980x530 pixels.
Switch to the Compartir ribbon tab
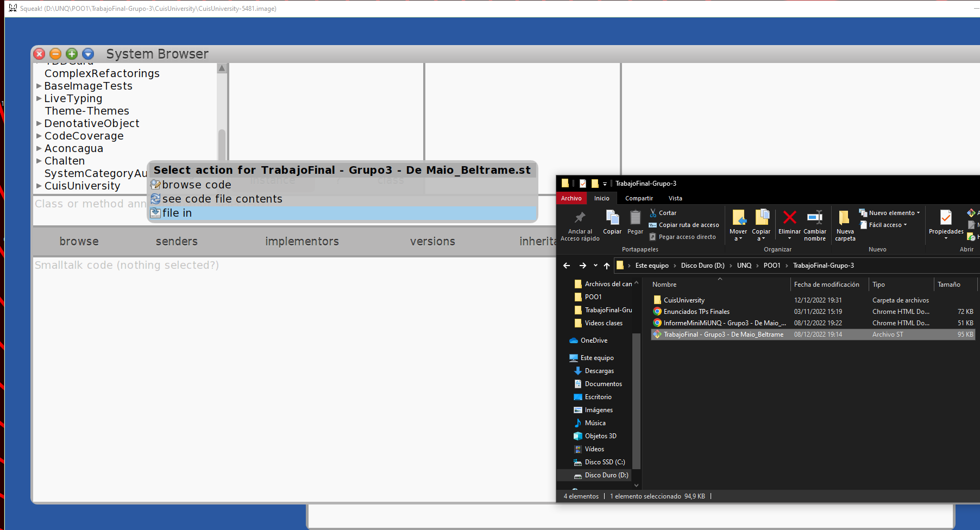pyautogui.click(x=639, y=198)
